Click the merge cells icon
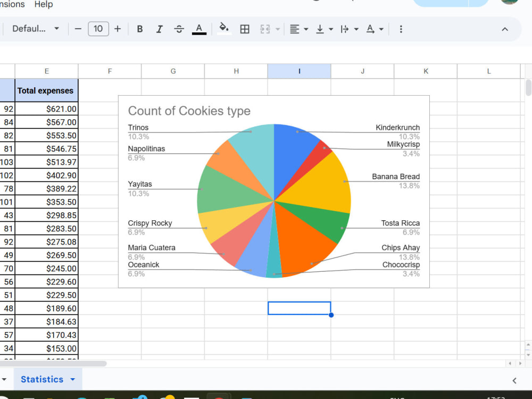This screenshot has height=399, width=532. tap(265, 29)
